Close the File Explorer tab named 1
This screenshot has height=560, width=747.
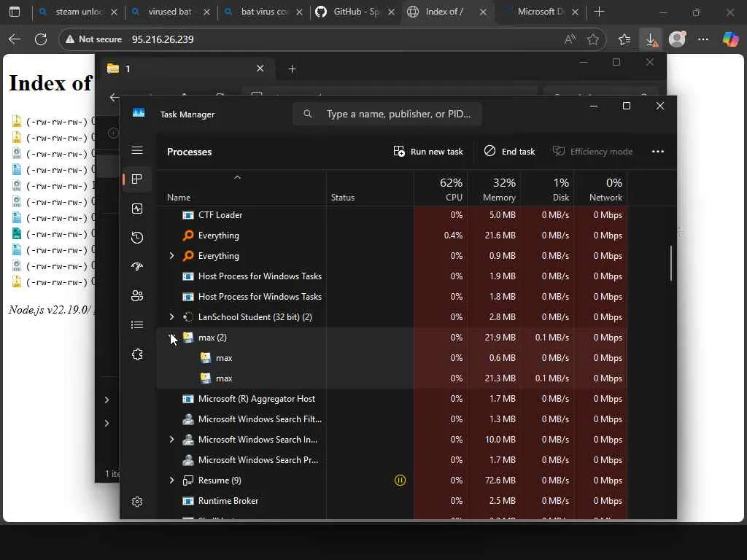[260, 69]
